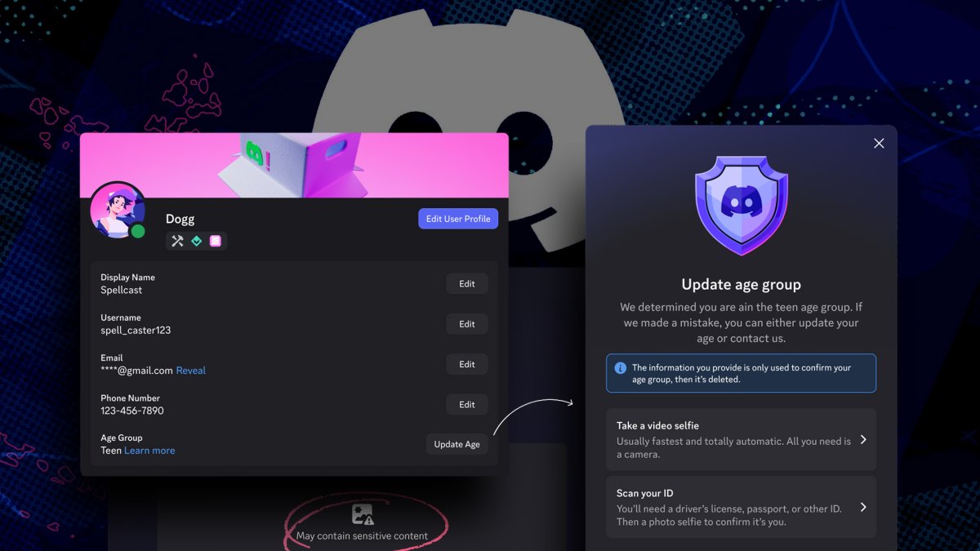980x551 pixels.
Task: Reveal the hidden email address
Action: tap(190, 370)
